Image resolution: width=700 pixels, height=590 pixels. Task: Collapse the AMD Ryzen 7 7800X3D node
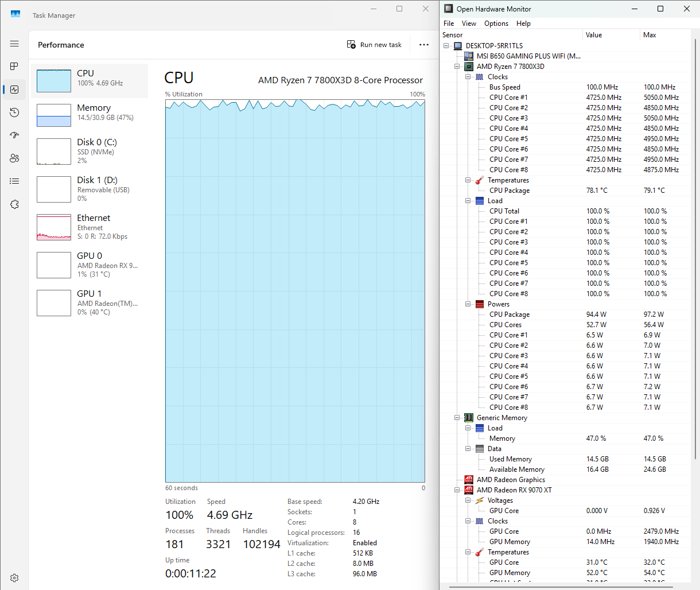(x=457, y=67)
